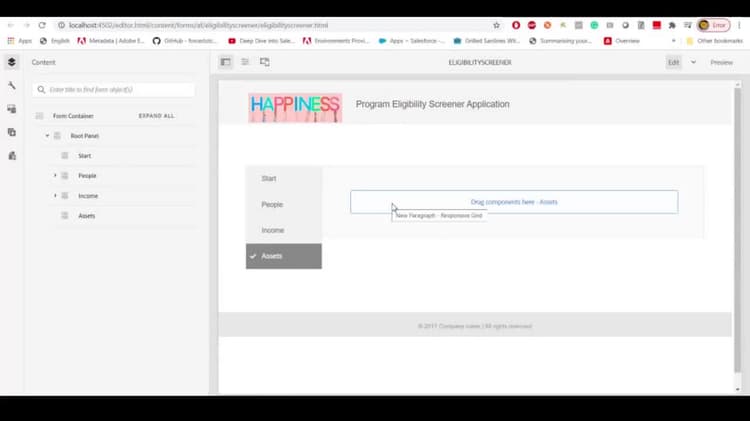Click the ELIGIBILITYSCREENER page title
Screen dimensions: 750x421
(480, 62)
